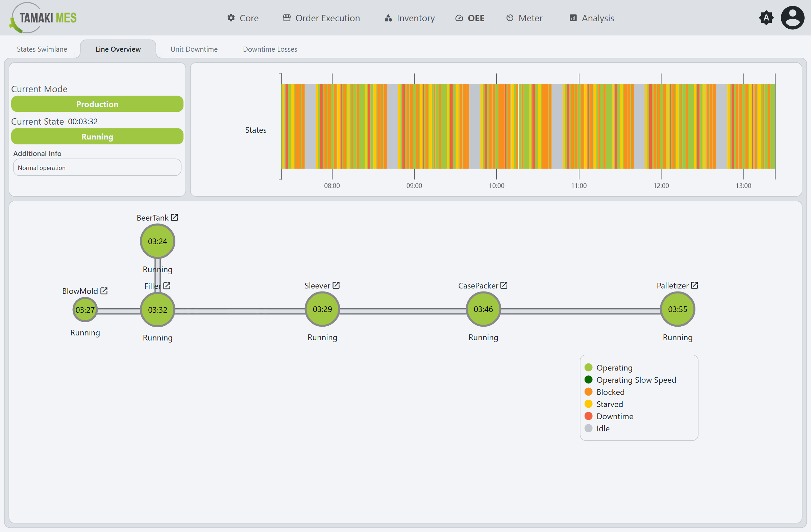
Task: Open Palletizer external link icon
Action: [x=694, y=285]
